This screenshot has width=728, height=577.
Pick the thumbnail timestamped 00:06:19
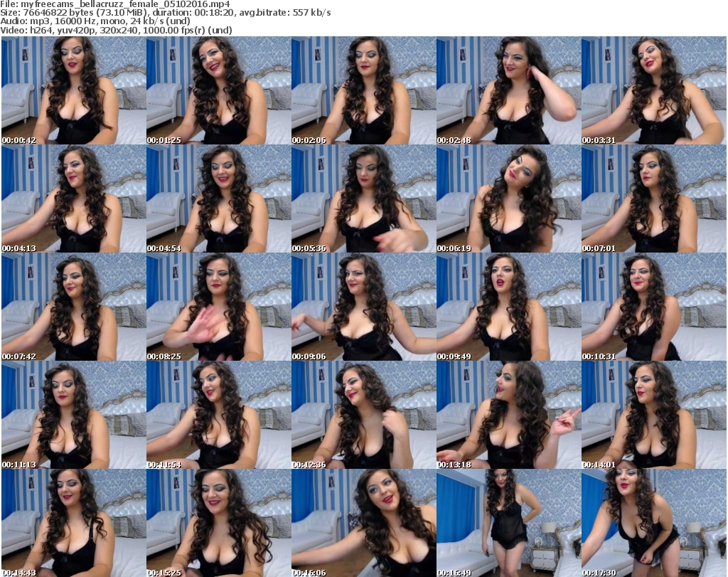[x=508, y=199]
